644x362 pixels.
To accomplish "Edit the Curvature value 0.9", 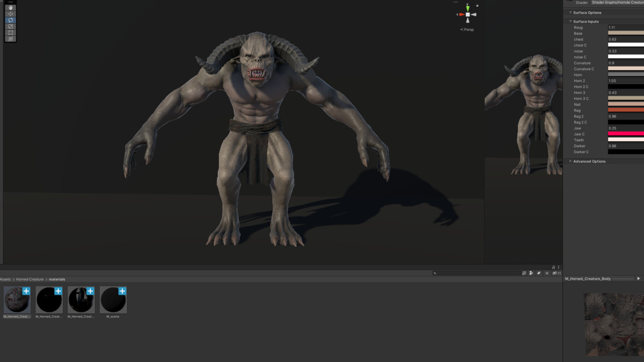I will 626,63.
